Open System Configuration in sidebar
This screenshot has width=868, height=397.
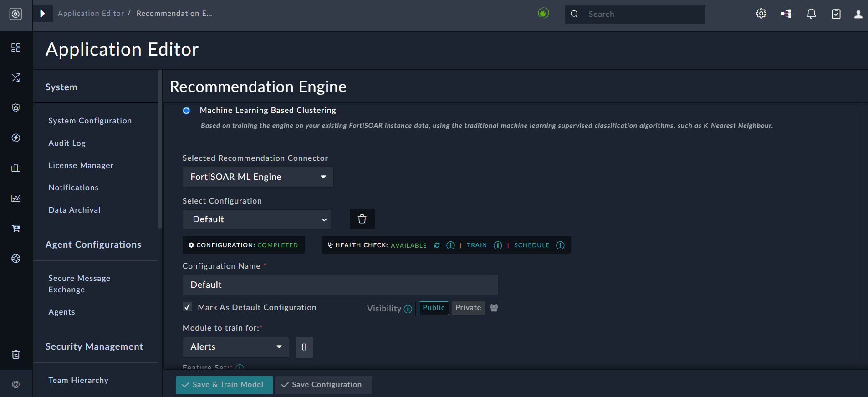[90, 121]
